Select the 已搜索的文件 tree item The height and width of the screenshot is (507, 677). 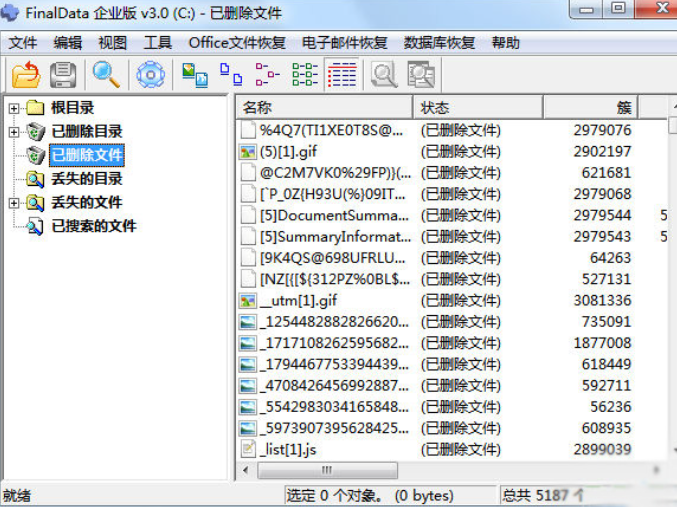pos(94,226)
